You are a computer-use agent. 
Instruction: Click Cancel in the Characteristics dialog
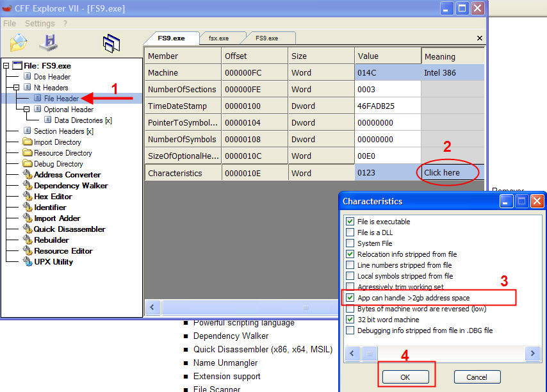point(477,377)
